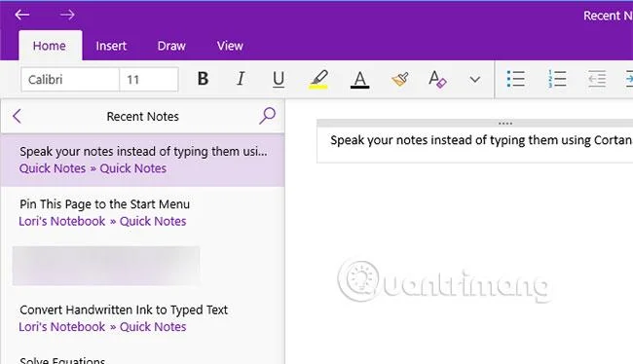
Task: Follow 'Quick Notes » Quick Notes' location link
Action: click(x=93, y=168)
